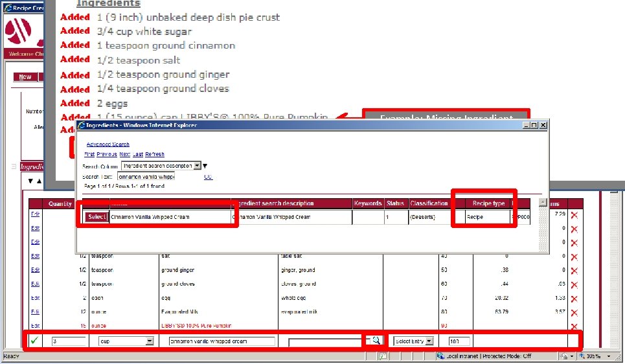625x364 pixels.
Task: Edit the Evaporated Milk row
Action: [x=35, y=312]
